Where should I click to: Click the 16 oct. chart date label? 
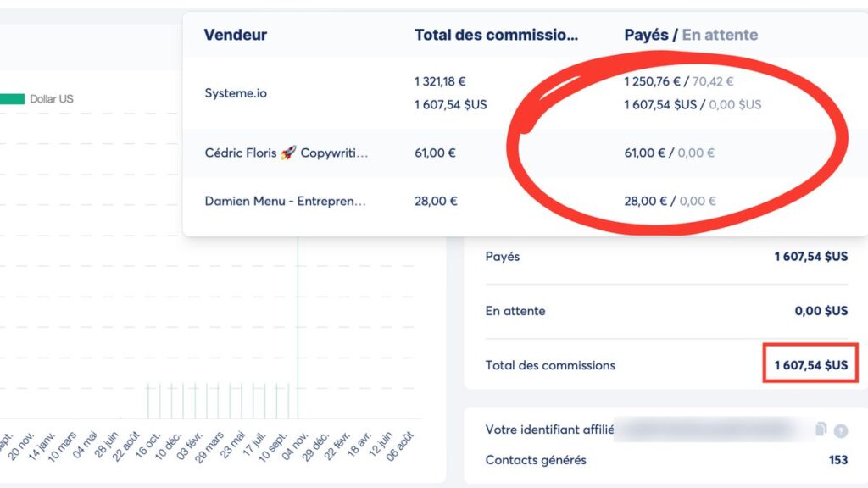click(147, 444)
